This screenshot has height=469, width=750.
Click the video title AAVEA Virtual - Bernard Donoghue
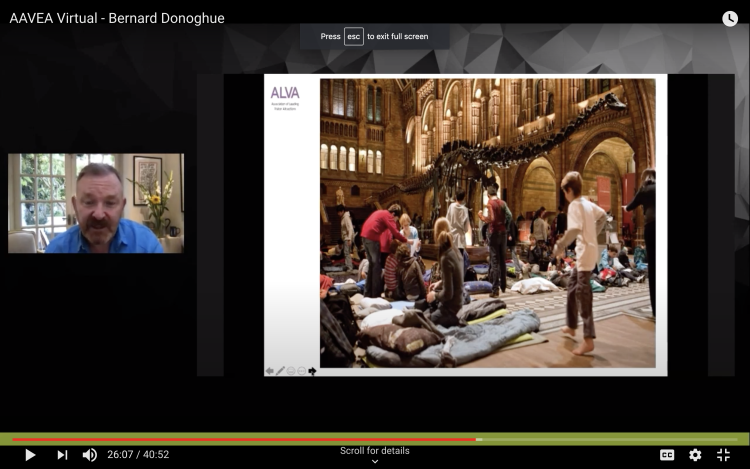117,18
